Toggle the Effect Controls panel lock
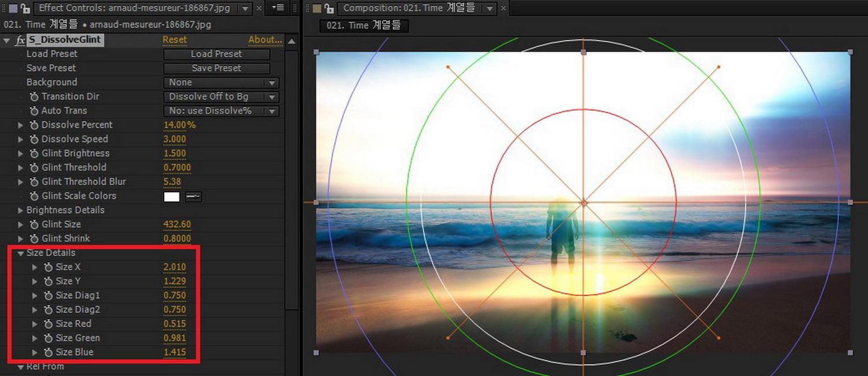868x376 pixels. coord(25,8)
